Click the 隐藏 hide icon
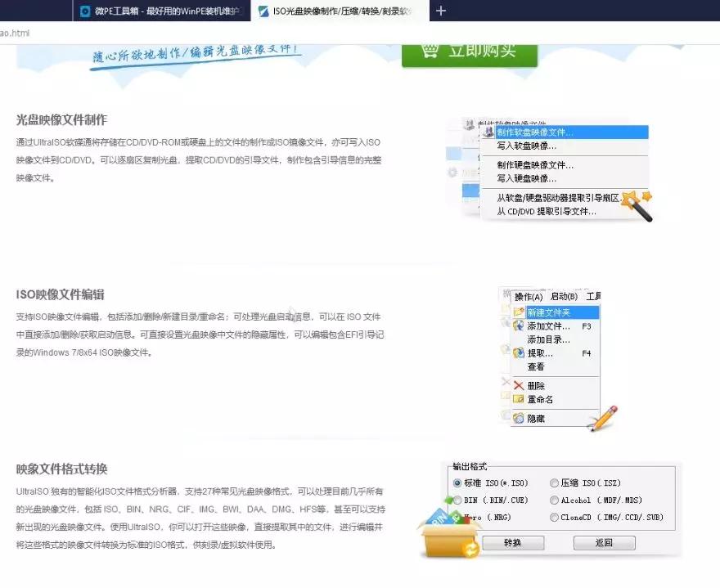The width and height of the screenshot is (720, 588). click(517, 417)
